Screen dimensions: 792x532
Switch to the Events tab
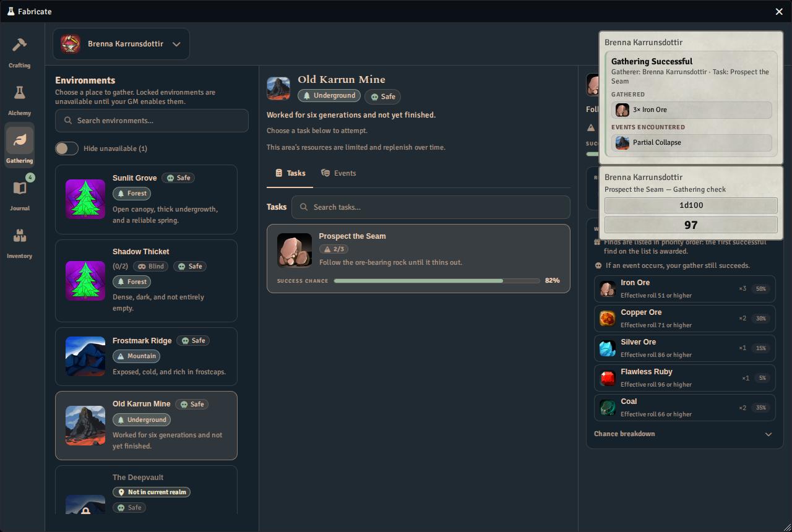pyautogui.click(x=338, y=173)
